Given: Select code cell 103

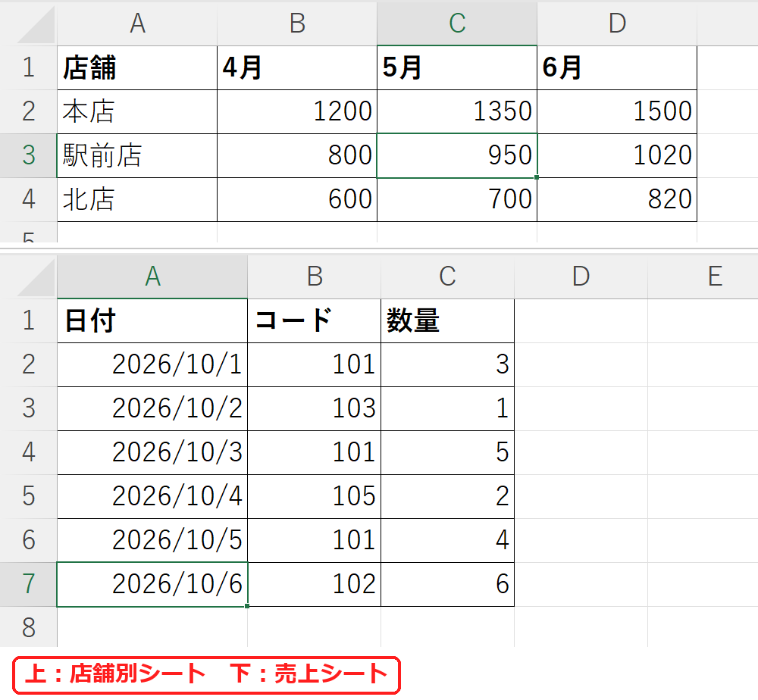Looking at the screenshot, I should (x=315, y=408).
